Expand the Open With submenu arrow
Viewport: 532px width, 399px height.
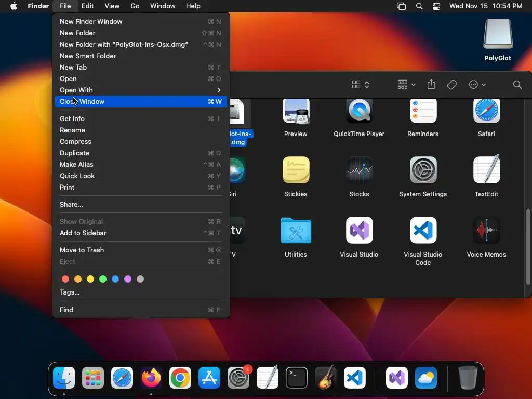pos(219,90)
